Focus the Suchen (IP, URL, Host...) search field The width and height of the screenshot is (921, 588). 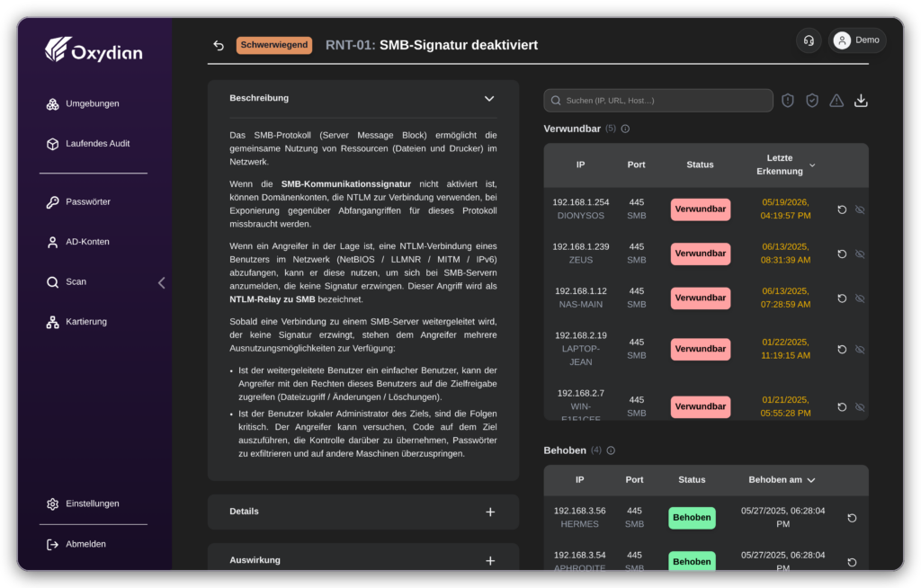pos(657,101)
